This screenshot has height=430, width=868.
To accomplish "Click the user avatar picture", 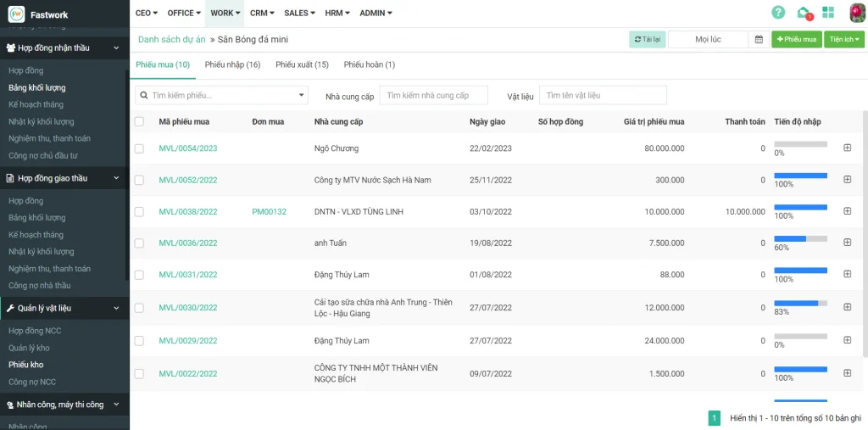I will pos(856,13).
